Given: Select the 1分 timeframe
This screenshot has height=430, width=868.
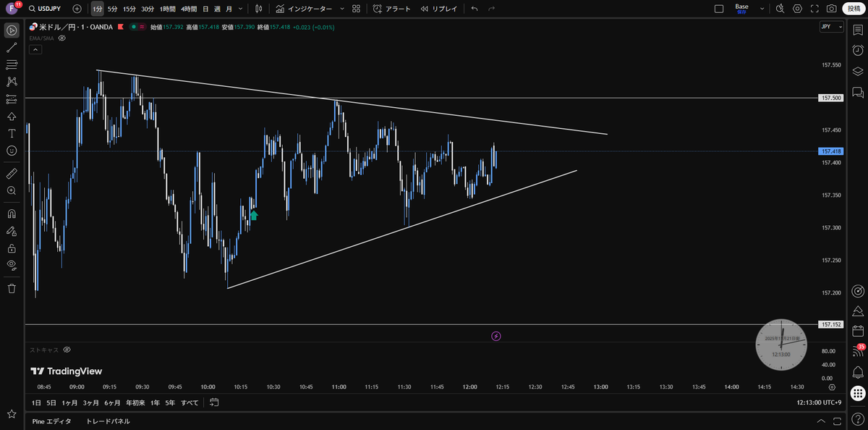Looking at the screenshot, I should (x=97, y=9).
